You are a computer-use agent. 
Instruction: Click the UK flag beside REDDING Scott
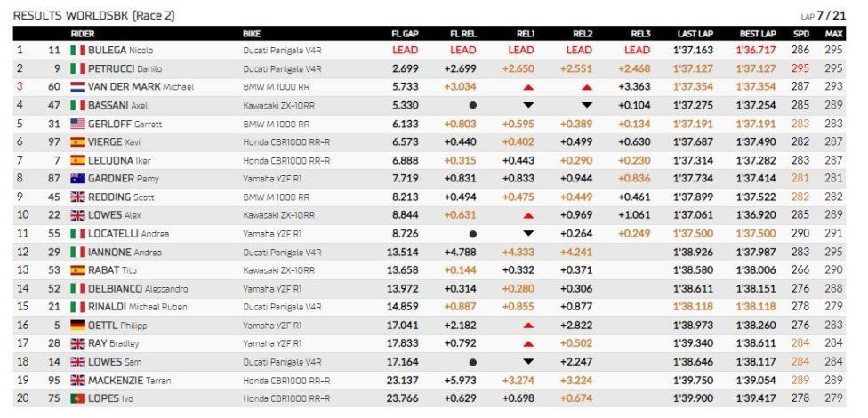point(77,197)
